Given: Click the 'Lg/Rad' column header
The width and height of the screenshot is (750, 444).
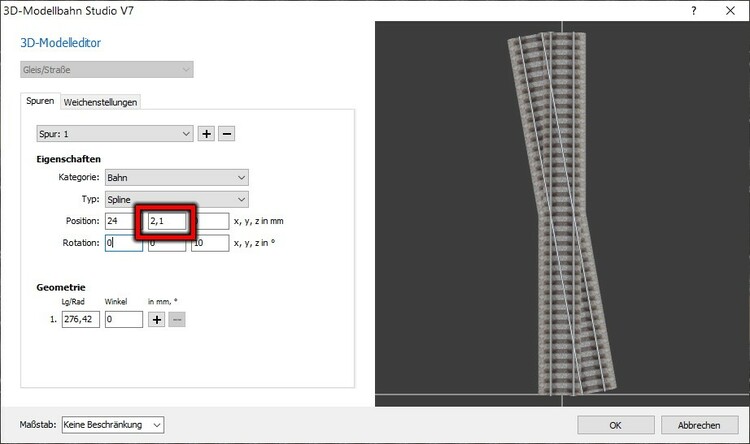Looking at the screenshot, I should (x=73, y=301).
